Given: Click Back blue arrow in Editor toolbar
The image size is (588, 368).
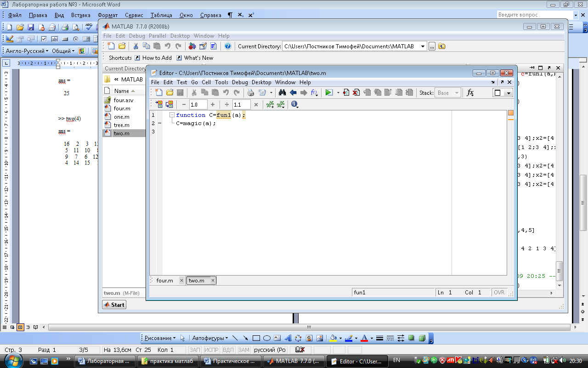Looking at the screenshot, I should tap(293, 92).
